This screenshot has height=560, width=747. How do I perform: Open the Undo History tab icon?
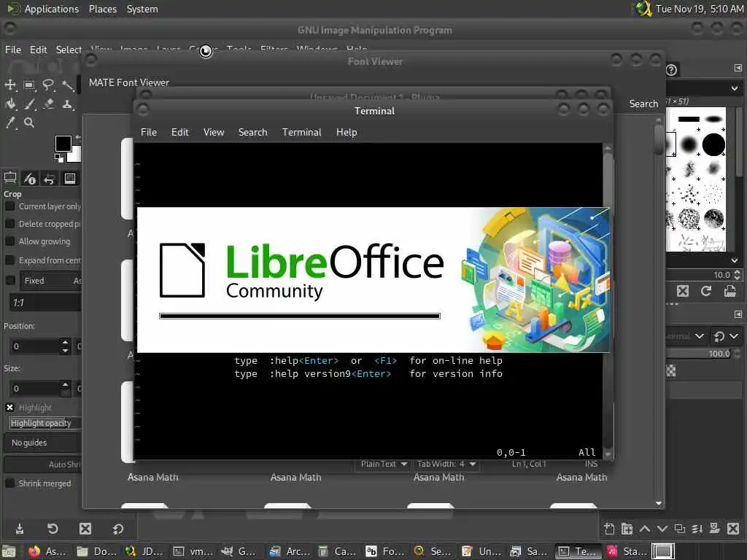pos(50,179)
